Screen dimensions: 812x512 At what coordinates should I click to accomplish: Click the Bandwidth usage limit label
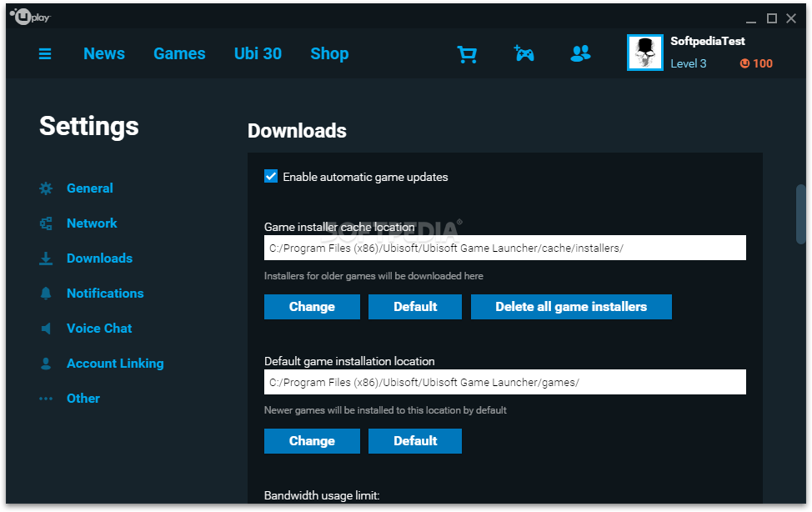[x=322, y=495]
